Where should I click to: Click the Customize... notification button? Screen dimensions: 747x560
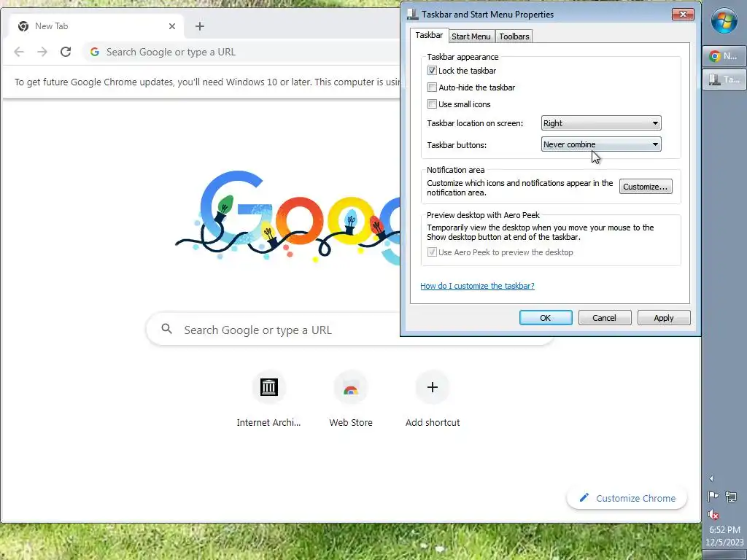646,186
